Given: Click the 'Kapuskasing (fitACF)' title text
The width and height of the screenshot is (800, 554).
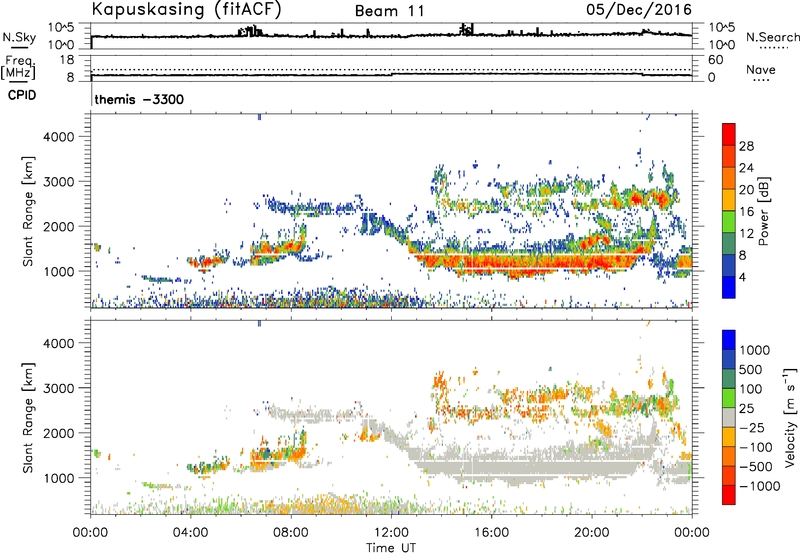Looking at the screenshot, I should [186, 10].
